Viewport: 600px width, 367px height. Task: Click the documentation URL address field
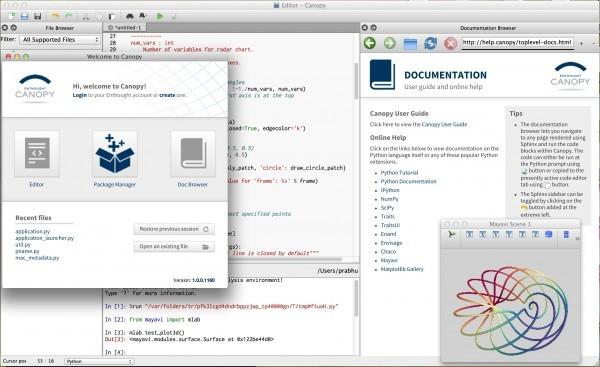pos(517,42)
